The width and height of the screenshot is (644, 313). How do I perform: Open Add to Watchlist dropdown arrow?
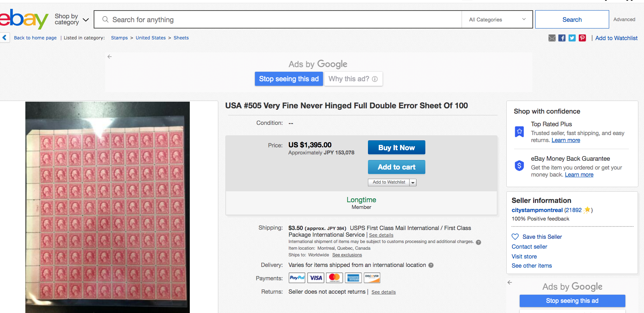pos(413,183)
